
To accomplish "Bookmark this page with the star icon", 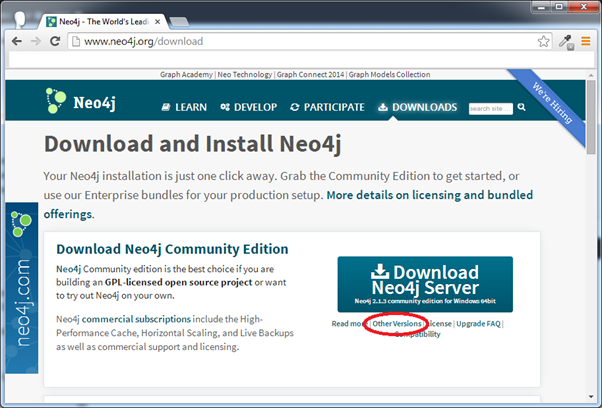I will 543,41.
